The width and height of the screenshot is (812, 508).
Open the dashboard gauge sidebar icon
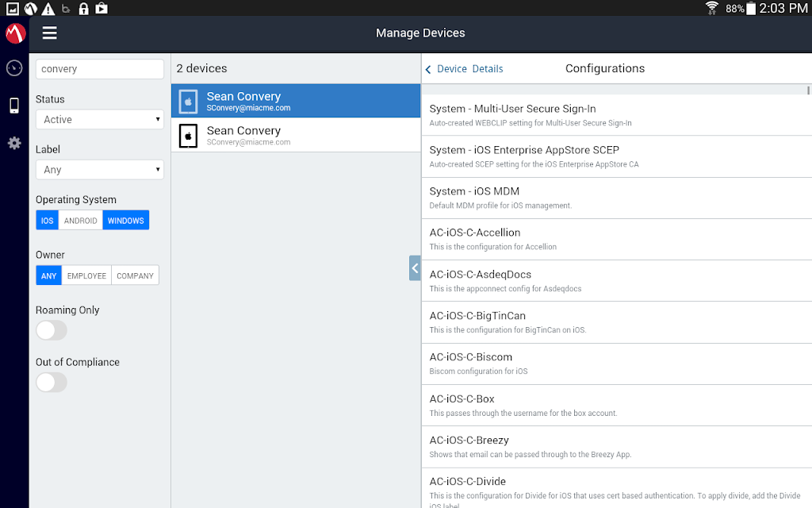14,68
